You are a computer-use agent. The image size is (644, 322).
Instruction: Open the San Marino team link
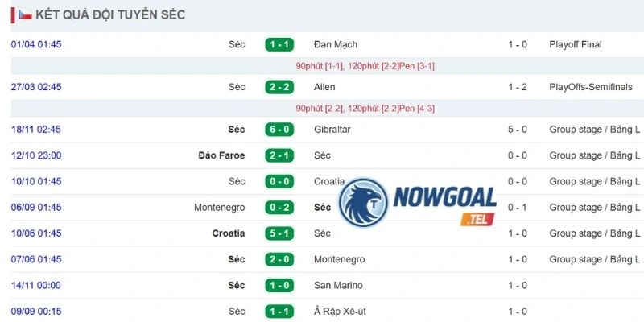(338, 286)
